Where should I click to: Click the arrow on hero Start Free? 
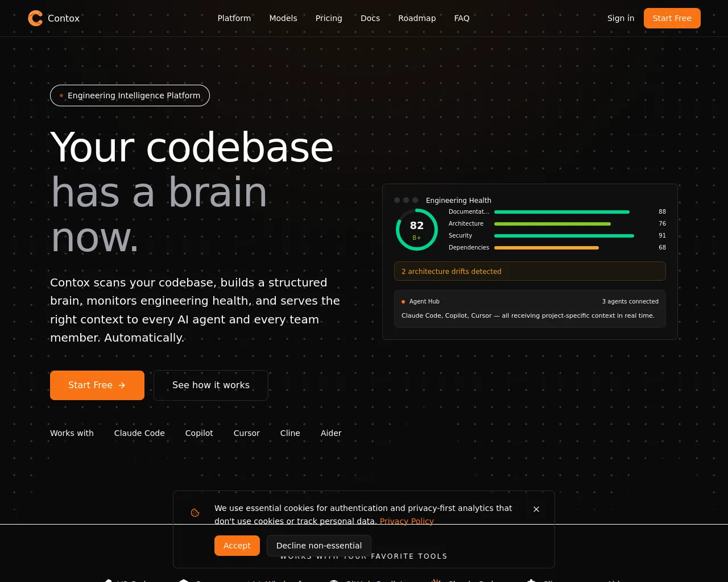pyautogui.click(x=122, y=385)
